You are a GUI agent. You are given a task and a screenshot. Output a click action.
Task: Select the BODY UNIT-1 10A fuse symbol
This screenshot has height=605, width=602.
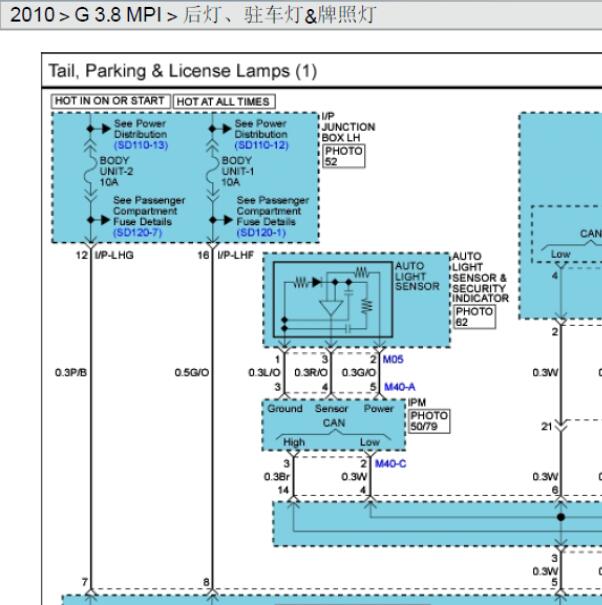(212, 170)
